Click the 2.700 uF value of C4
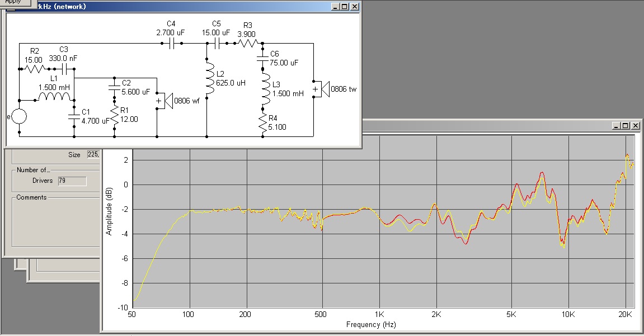 (171, 32)
